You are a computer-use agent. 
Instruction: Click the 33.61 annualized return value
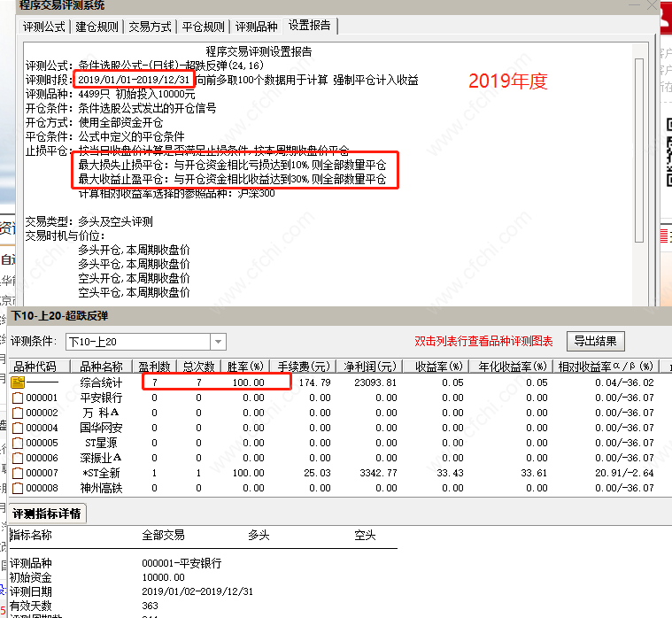(534, 473)
